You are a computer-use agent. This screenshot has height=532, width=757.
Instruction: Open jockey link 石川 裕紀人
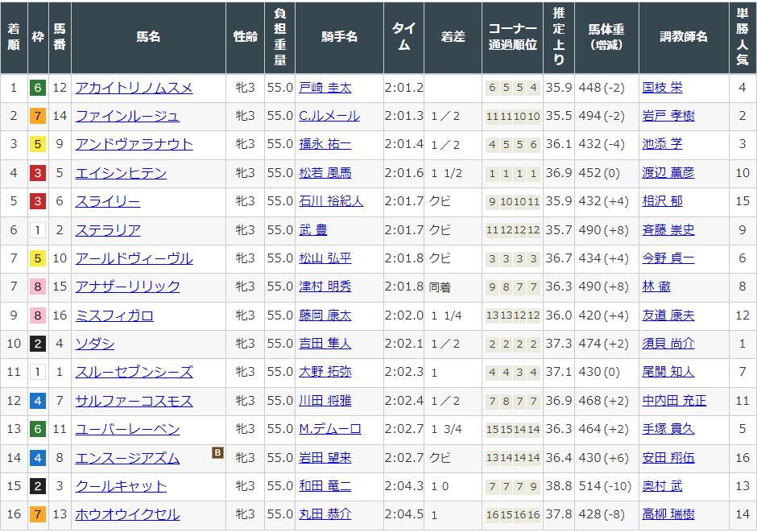point(331,201)
